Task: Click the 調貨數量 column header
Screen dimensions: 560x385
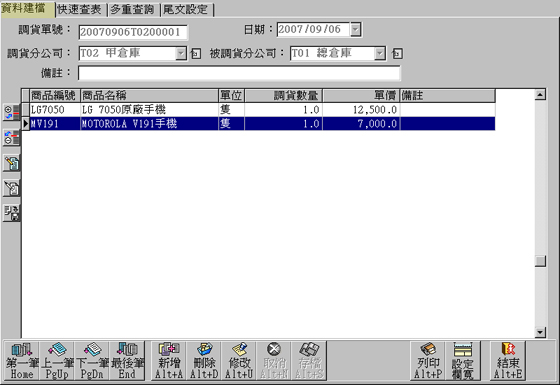Action: coord(284,96)
